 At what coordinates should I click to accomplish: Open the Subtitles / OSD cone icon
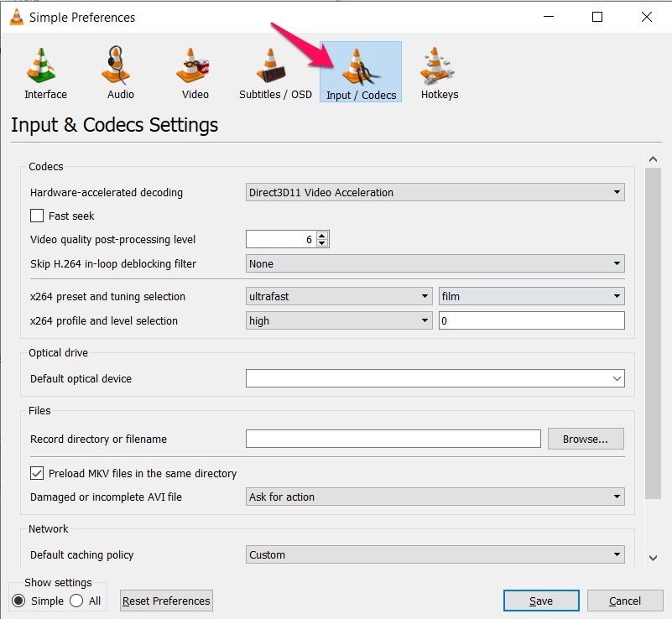tap(271, 65)
